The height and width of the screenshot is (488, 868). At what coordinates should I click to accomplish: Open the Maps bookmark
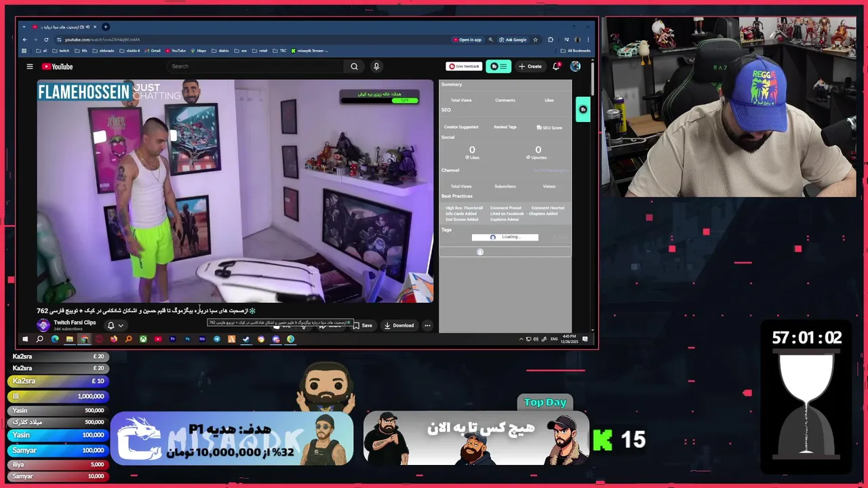[199, 51]
